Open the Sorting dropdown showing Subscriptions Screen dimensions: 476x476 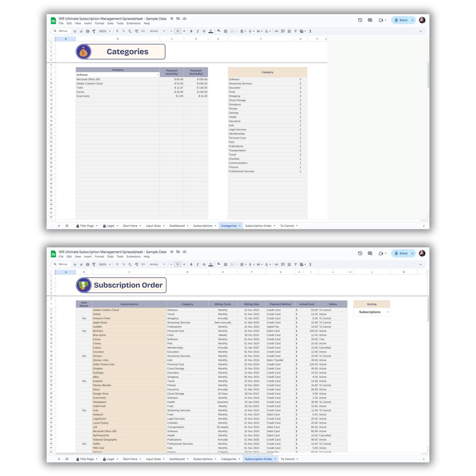coord(388,312)
